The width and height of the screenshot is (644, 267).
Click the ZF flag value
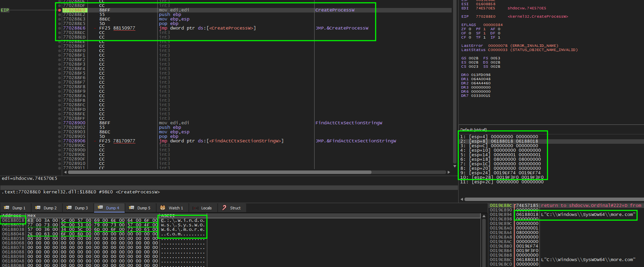pyautogui.click(x=470, y=29)
